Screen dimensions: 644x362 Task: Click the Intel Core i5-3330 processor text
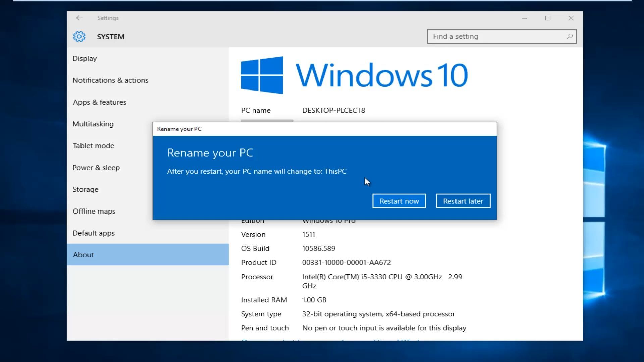pyautogui.click(x=382, y=281)
